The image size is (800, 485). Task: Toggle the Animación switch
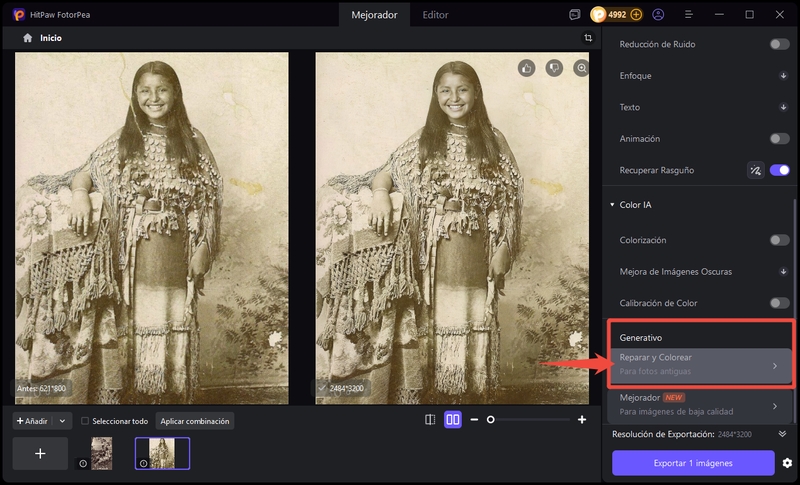tap(780, 139)
